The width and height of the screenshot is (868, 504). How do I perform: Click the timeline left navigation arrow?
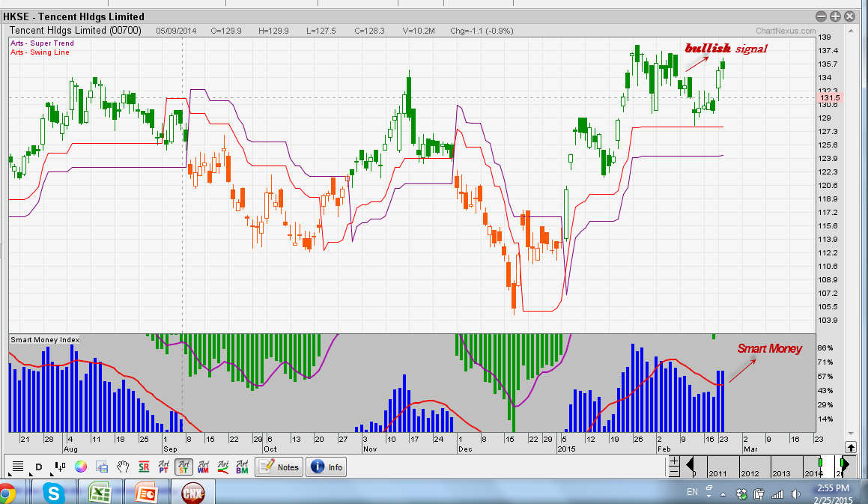690,464
